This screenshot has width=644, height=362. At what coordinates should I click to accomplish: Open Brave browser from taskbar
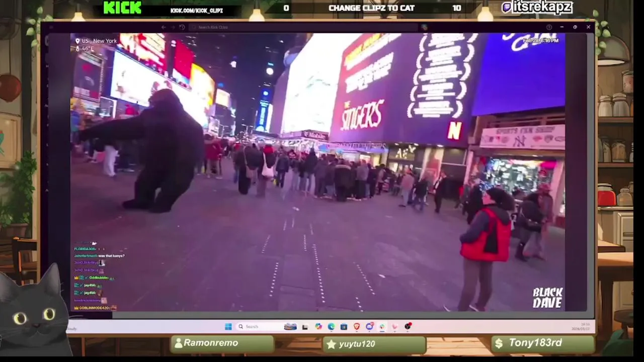[357, 327]
